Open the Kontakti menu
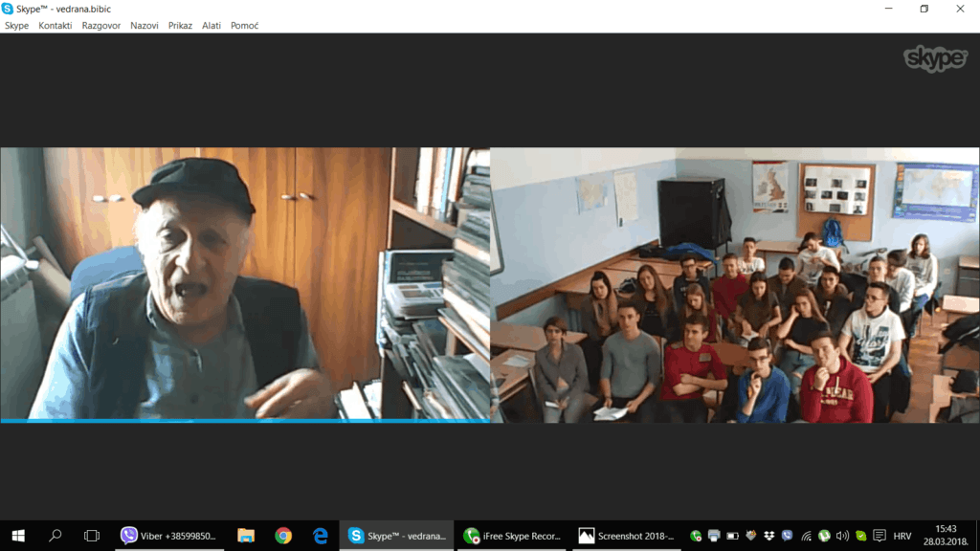Viewport: 980px width, 551px height. point(55,26)
